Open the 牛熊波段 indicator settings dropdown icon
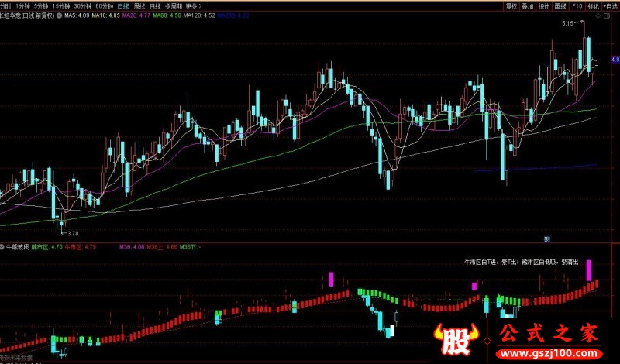This screenshot has height=364, width=620. pyautogui.click(x=2, y=247)
